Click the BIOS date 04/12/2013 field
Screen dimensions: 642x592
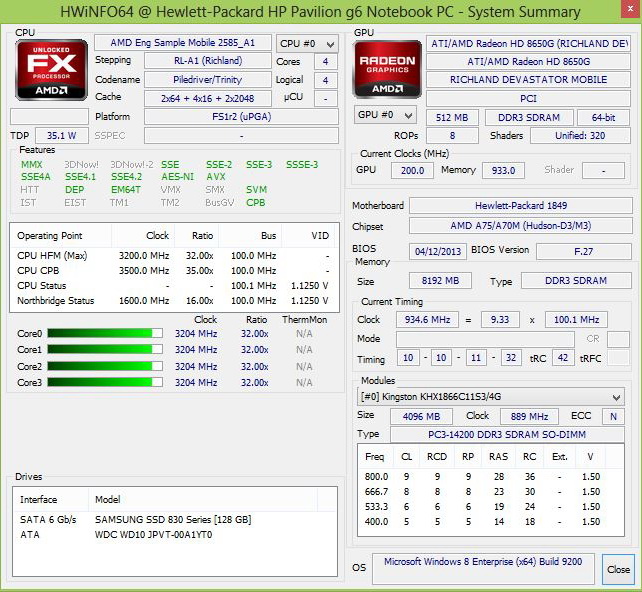438,251
